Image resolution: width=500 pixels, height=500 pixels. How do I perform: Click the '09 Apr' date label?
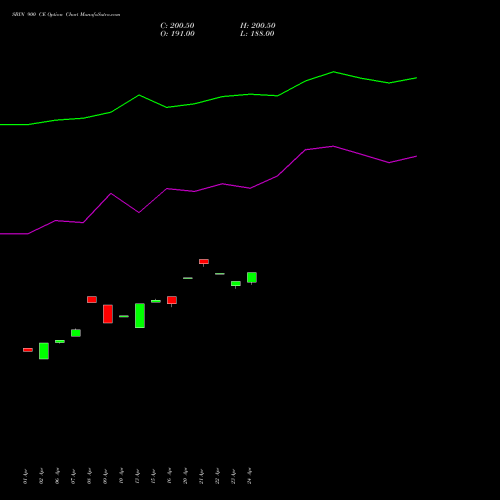[105, 476]
